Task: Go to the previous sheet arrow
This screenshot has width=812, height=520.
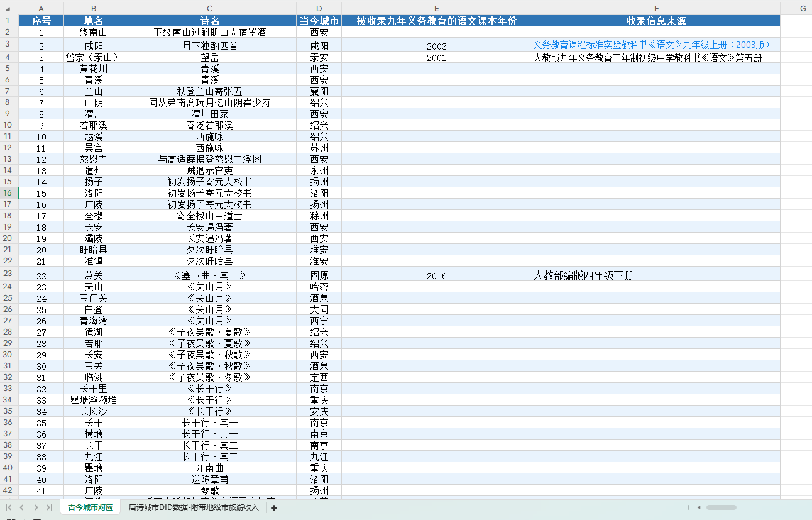Action: tap(22, 507)
